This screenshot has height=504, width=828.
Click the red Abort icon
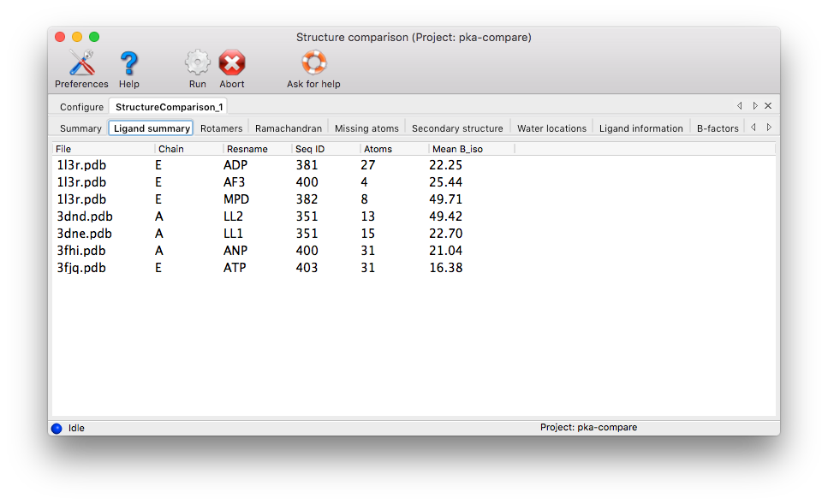coord(231,63)
